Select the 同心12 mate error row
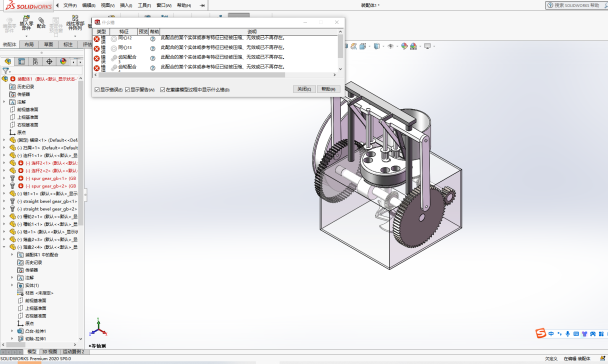Screen dimensions: 608x364 tap(215, 38)
